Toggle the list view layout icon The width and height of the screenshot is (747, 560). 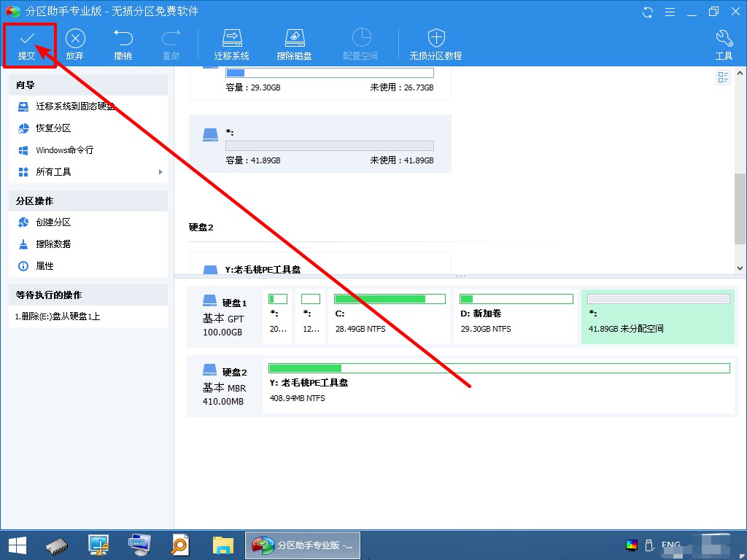point(723,77)
